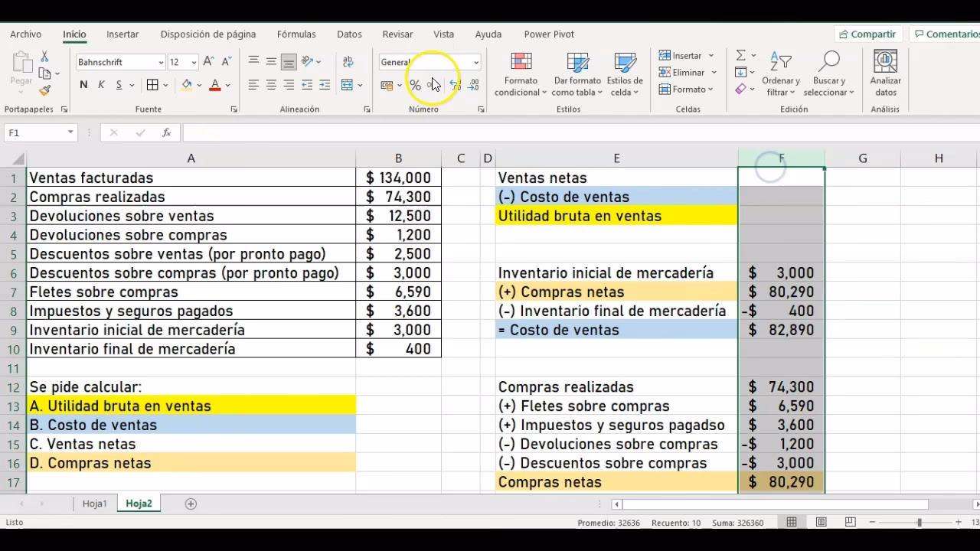Screen dimensions: 980x551
Task: Open the Comentarios button
Action: pyautogui.click(x=946, y=34)
